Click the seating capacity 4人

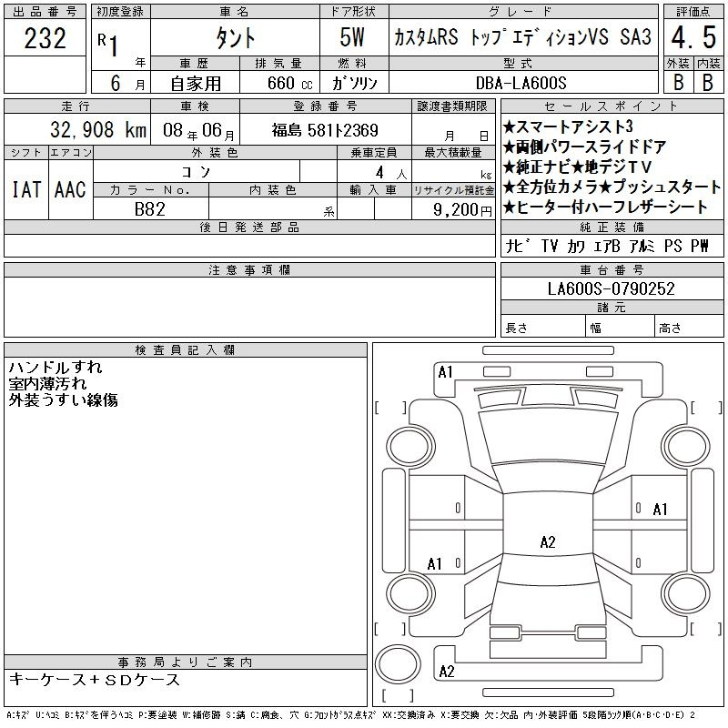391,173
